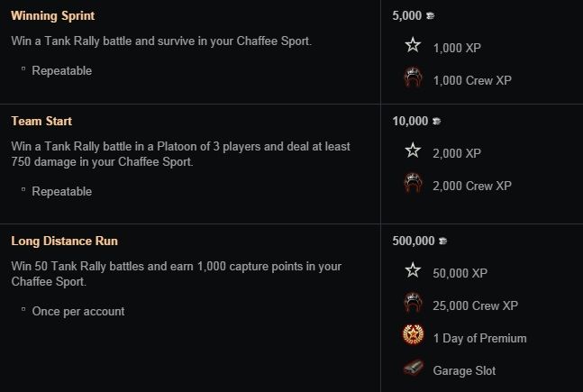Select the Winning Sprint mission title

pos(52,16)
